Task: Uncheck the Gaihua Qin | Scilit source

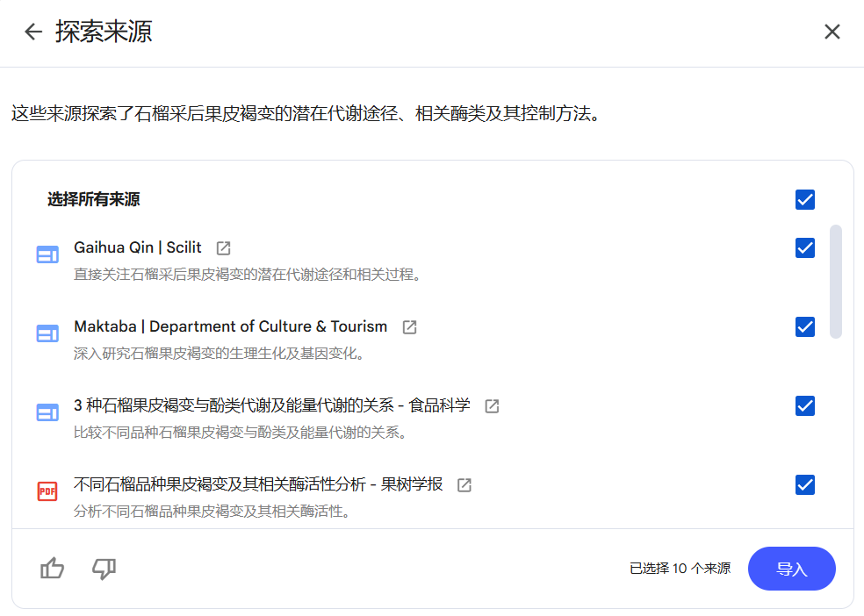Action: pos(805,247)
